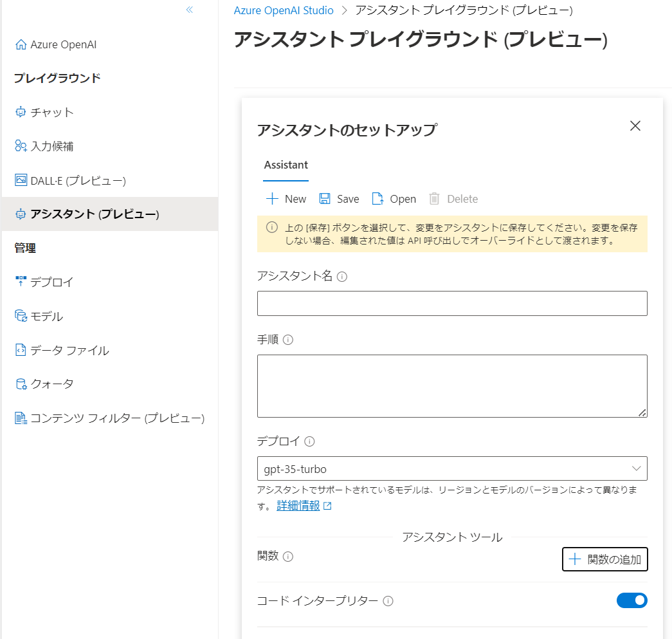Click the アシスタント ツール section heading

(452, 537)
